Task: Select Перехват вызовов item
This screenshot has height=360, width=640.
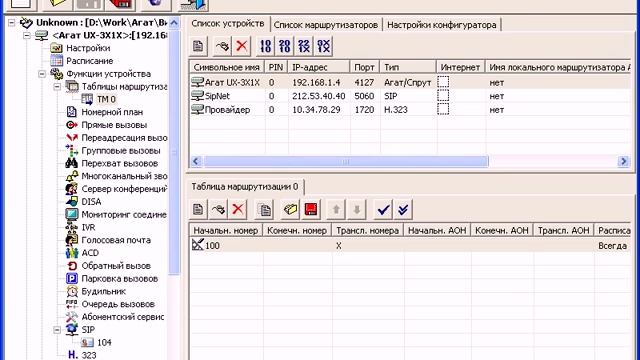Action: tap(119, 163)
